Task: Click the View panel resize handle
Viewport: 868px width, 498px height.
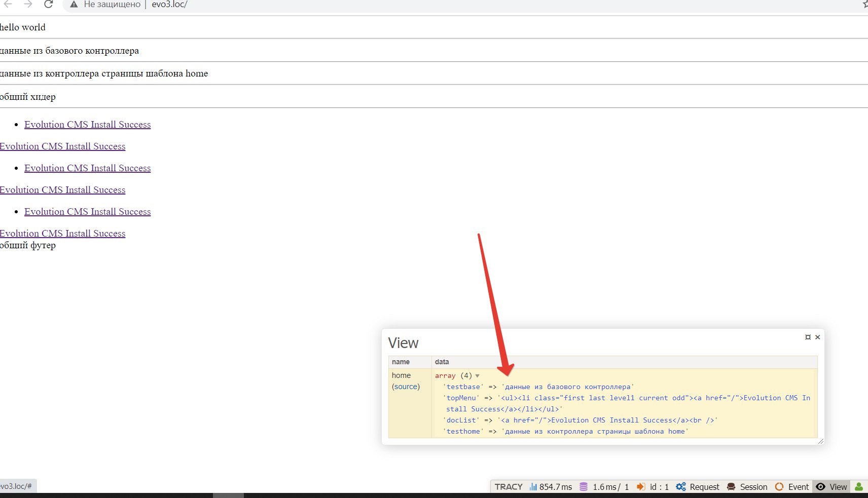Action: 820,441
